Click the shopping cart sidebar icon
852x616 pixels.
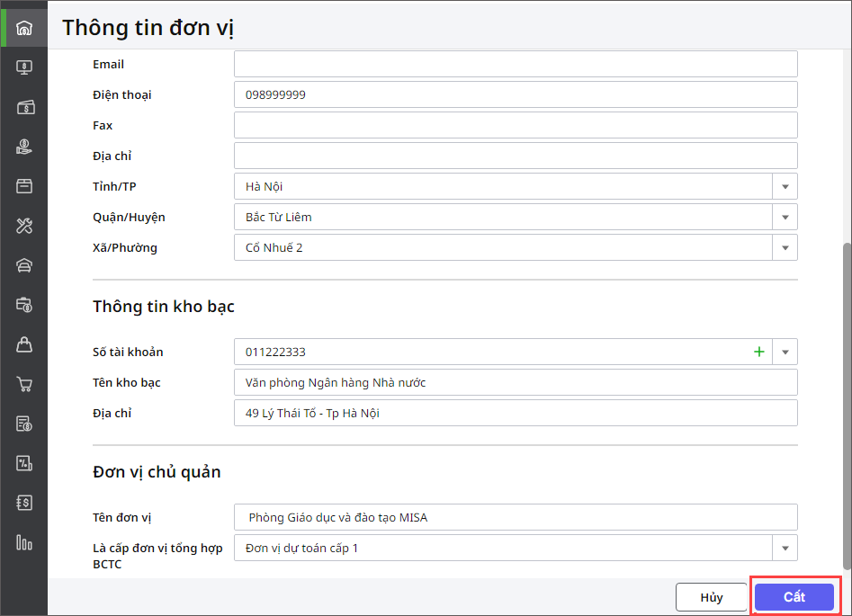coord(24,384)
